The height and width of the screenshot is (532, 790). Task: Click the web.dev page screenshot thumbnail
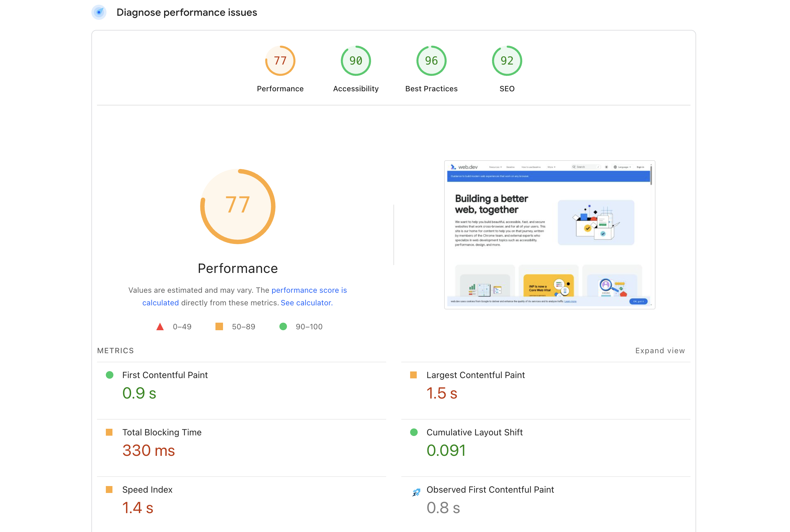tap(549, 235)
